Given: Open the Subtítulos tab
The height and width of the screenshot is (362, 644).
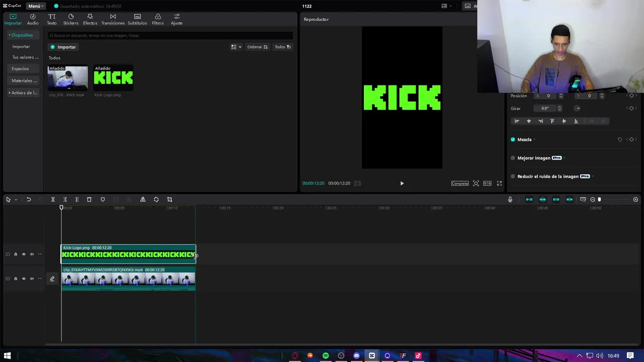Looking at the screenshot, I should (137, 19).
